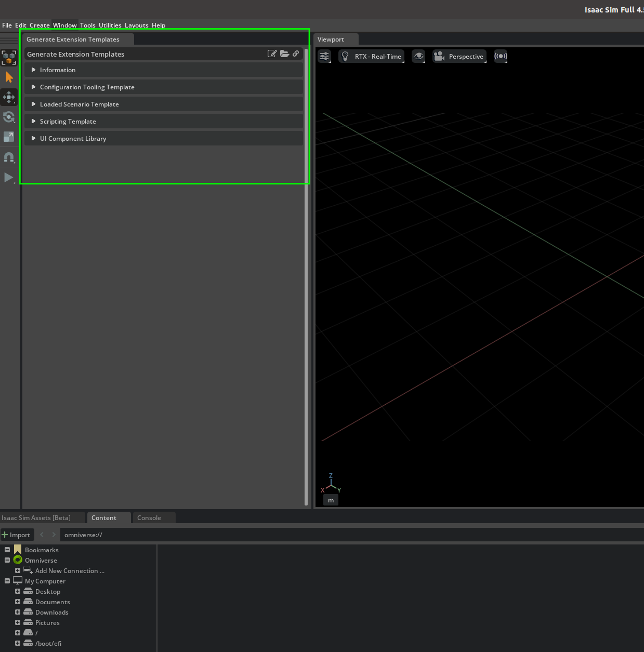
Task: Select Documents folder in tree
Action: click(x=52, y=602)
